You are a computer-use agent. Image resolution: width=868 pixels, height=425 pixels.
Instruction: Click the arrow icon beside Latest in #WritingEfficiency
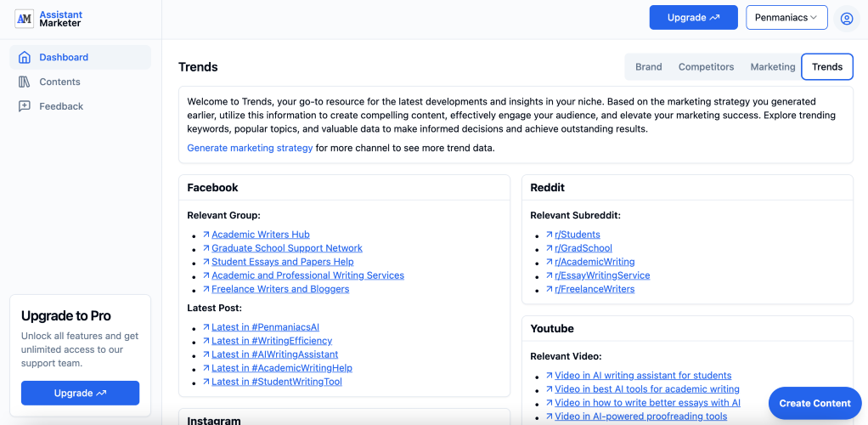point(206,341)
